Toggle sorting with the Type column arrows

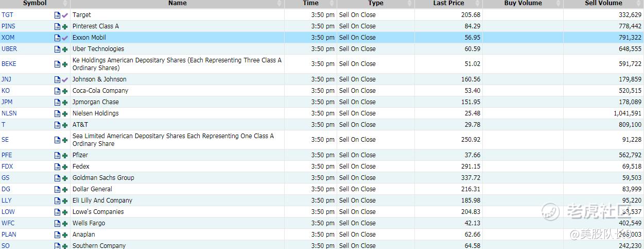[410, 3]
